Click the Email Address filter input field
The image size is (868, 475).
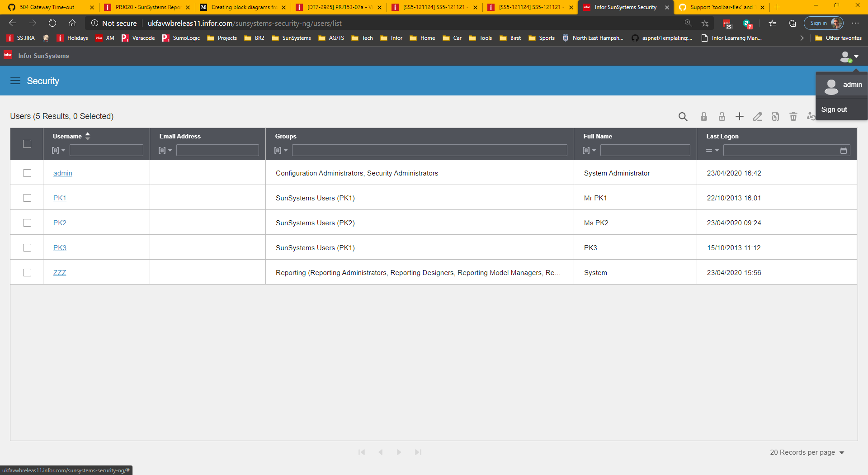[x=217, y=150]
